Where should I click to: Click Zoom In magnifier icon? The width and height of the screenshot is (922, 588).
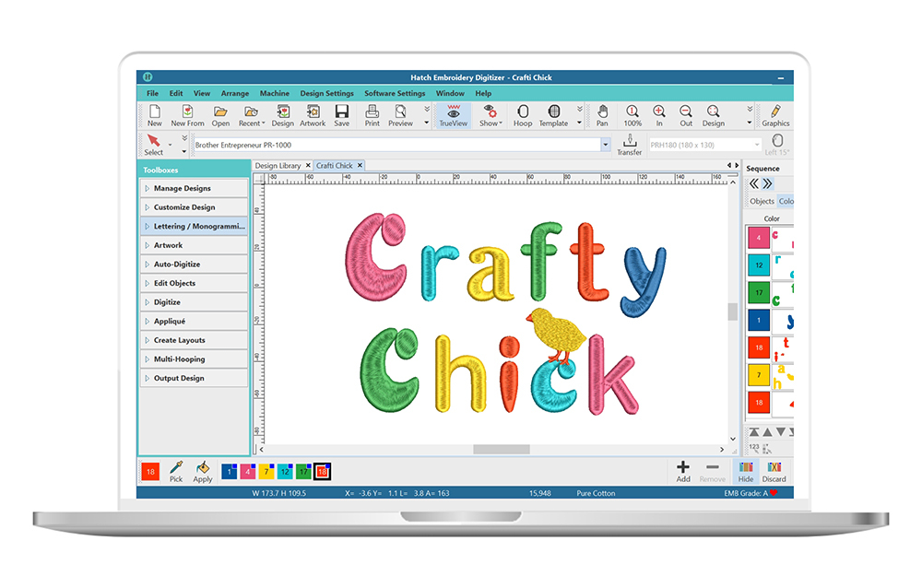[659, 115]
